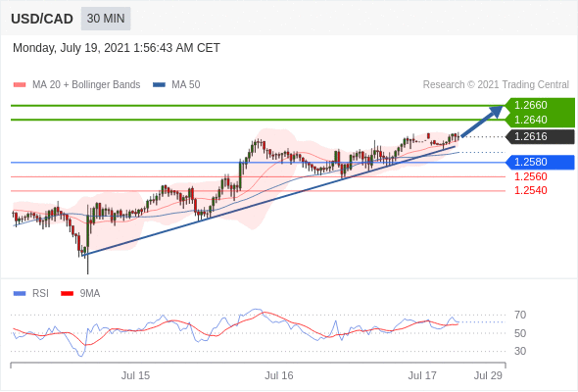Viewport: 578px width, 392px height.
Task: Click the USD/CAD pair title
Action: (x=42, y=19)
